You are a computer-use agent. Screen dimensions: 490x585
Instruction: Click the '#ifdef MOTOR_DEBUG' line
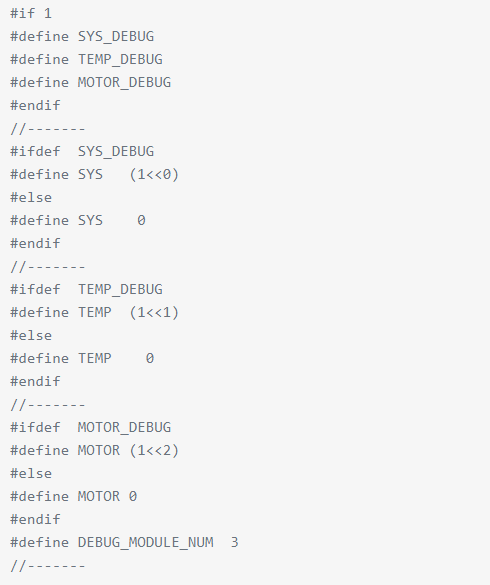91,428
